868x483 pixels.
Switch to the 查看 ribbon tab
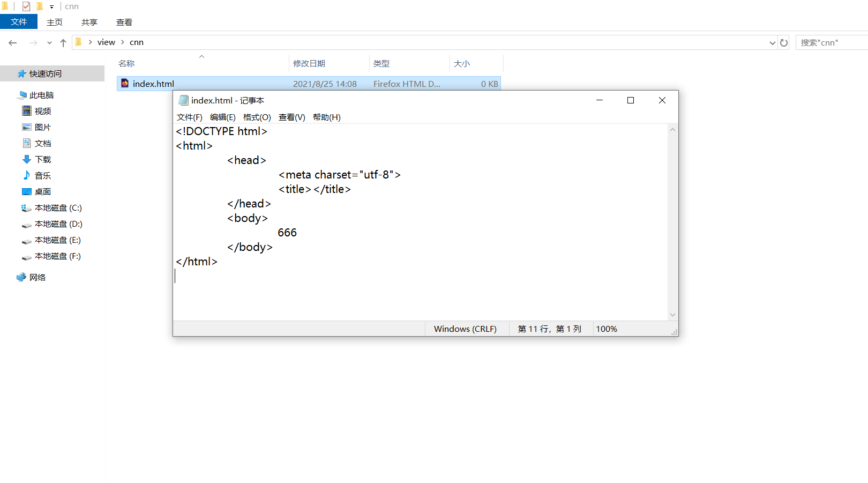(124, 22)
